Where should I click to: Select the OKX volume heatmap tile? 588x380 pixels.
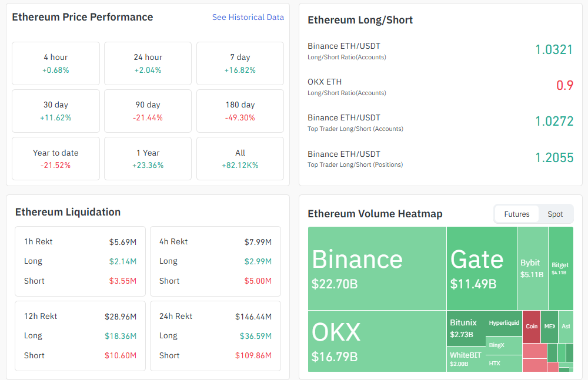point(377,341)
